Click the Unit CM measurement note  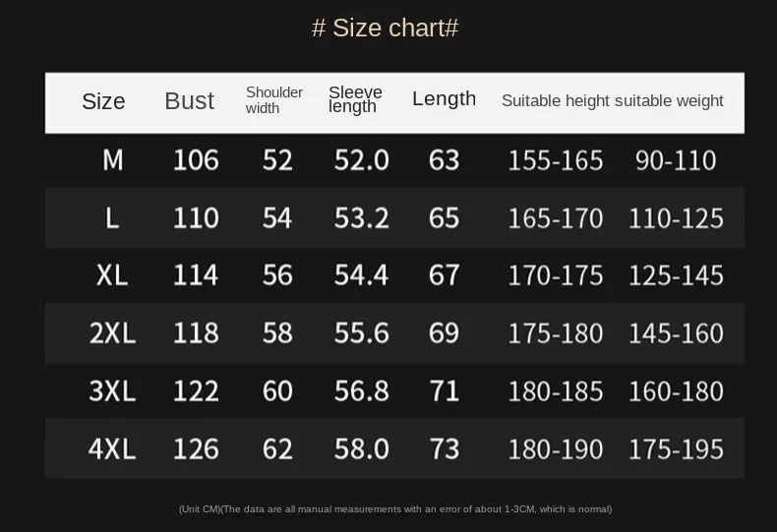[394, 508]
